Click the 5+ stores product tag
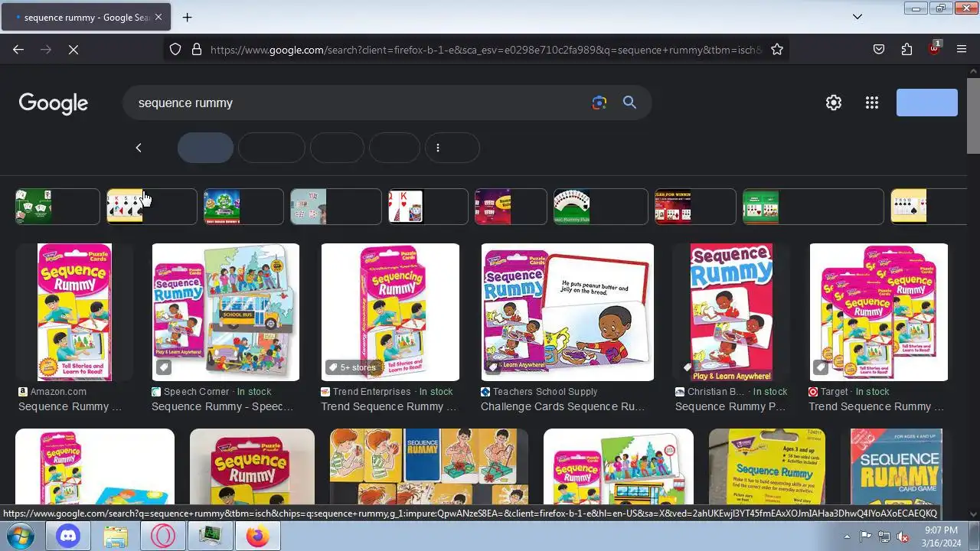980x551 pixels. [x=353, y=367]
